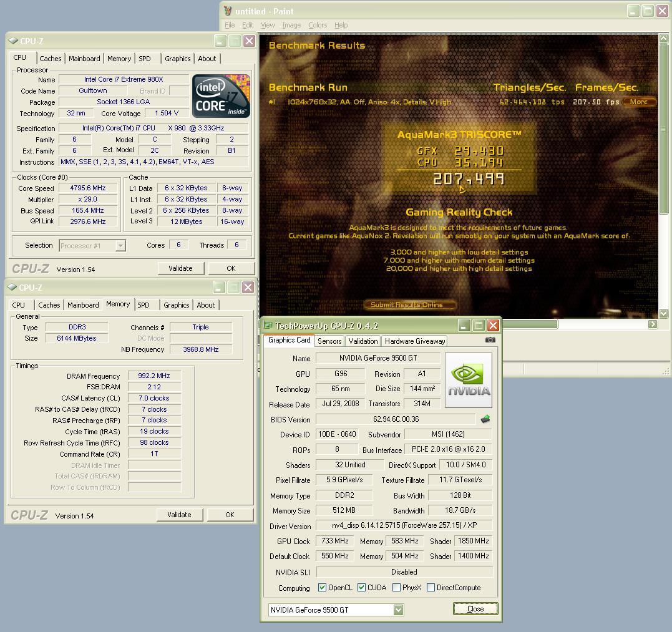
Task: Switch to Mainboard tab in top CPU-Z
Action: (84, 59)
